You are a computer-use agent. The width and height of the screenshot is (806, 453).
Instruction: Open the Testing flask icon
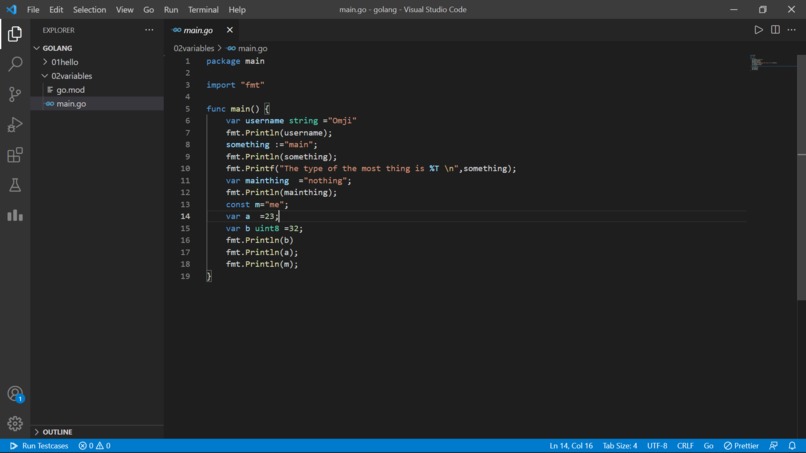[x=15, y=185]
